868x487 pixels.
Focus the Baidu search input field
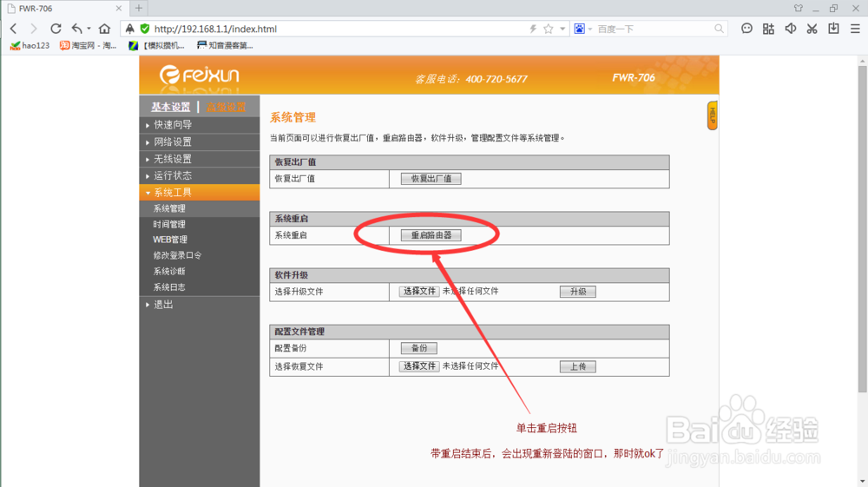[x=654, y=29]
